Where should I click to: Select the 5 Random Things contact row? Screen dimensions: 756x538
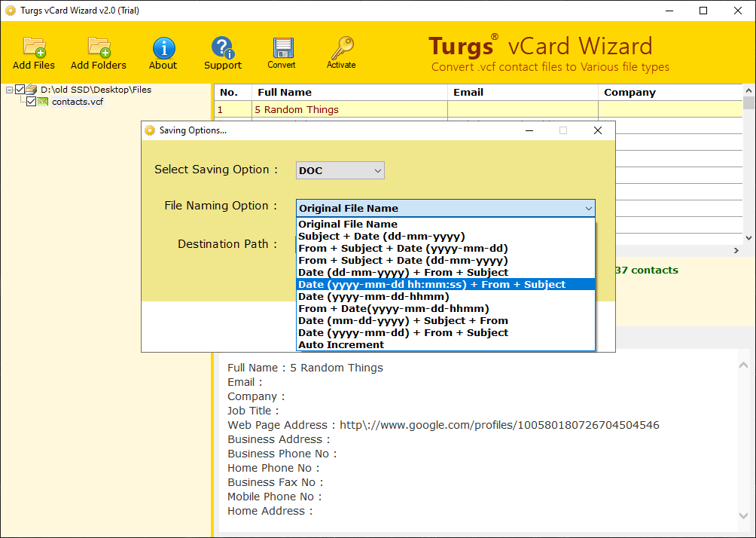pyautogui.click(x=478, y=109)
